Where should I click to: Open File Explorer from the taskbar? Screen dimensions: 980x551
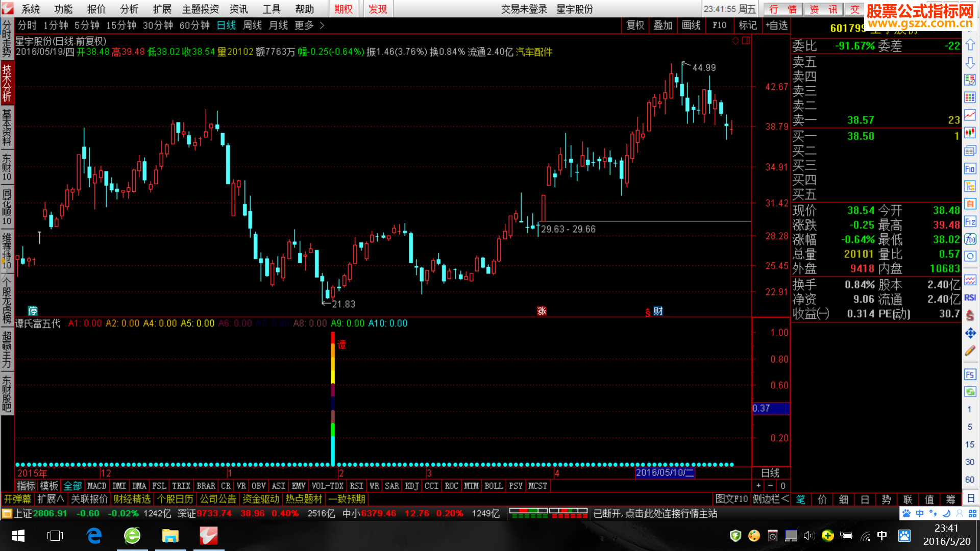(x=170, y=536)
